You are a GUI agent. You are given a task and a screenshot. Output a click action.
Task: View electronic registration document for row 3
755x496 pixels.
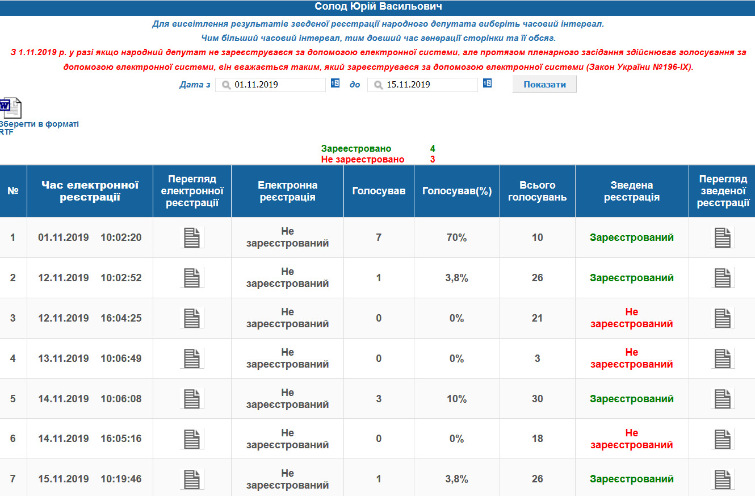click(x=191, y=318)
